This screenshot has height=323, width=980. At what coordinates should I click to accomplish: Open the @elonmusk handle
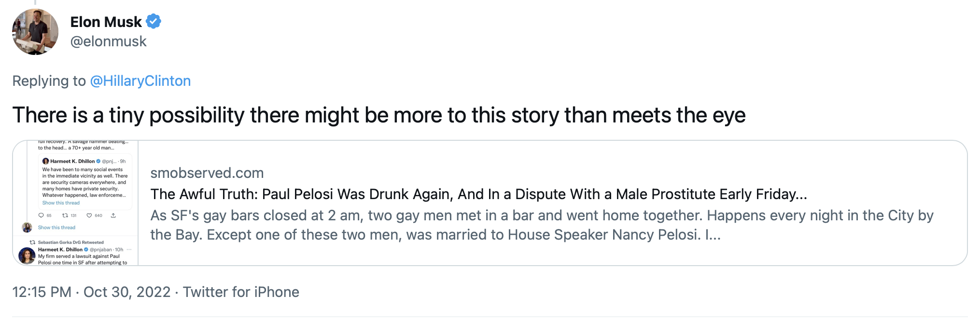(108, 42)
